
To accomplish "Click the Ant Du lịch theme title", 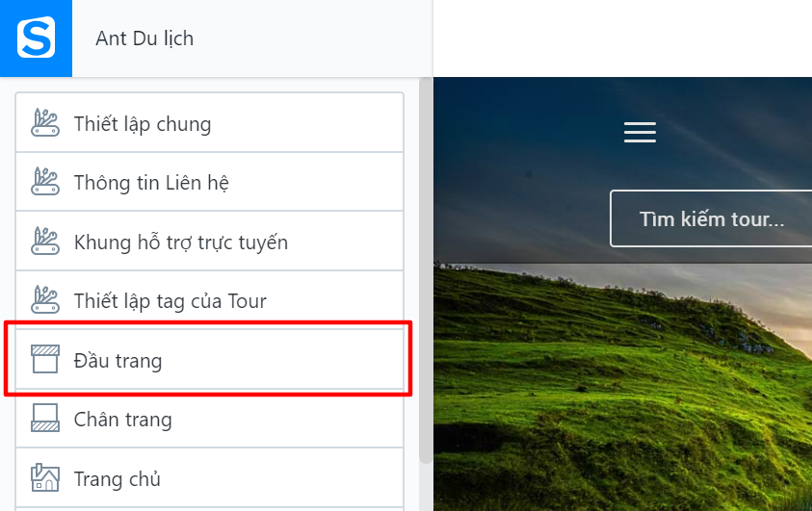I will tap(144, 39).
